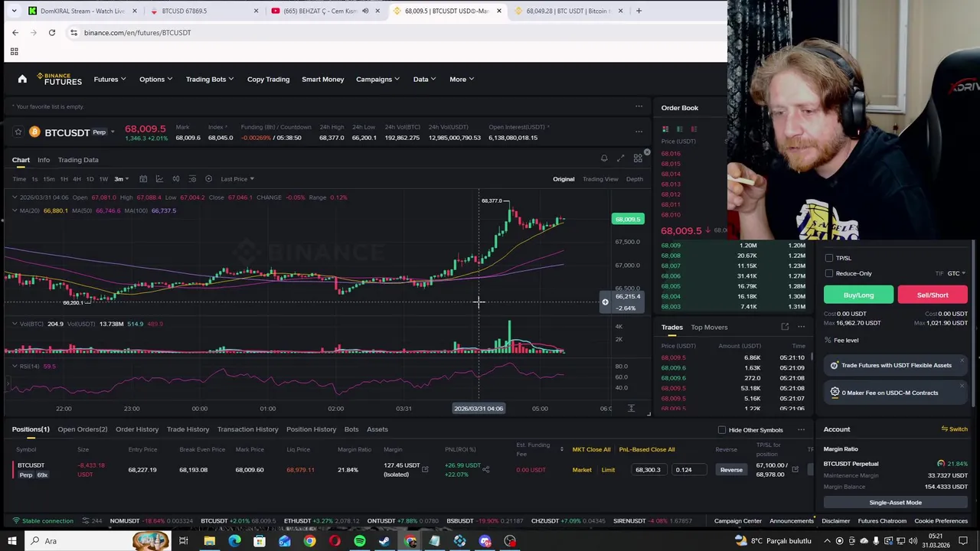This screenshot has height=551, width=980.
Task: Go to Binance Futures home icon
Action: [x=22, y=79]
